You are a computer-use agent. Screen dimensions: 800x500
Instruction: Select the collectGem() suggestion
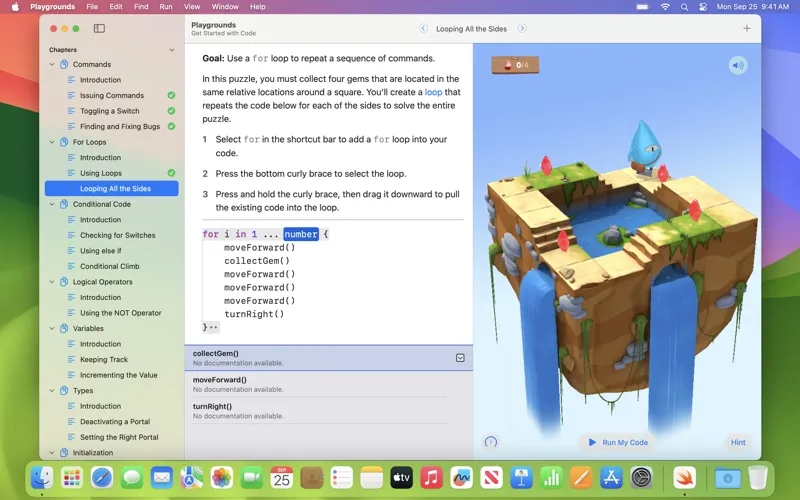329,358
